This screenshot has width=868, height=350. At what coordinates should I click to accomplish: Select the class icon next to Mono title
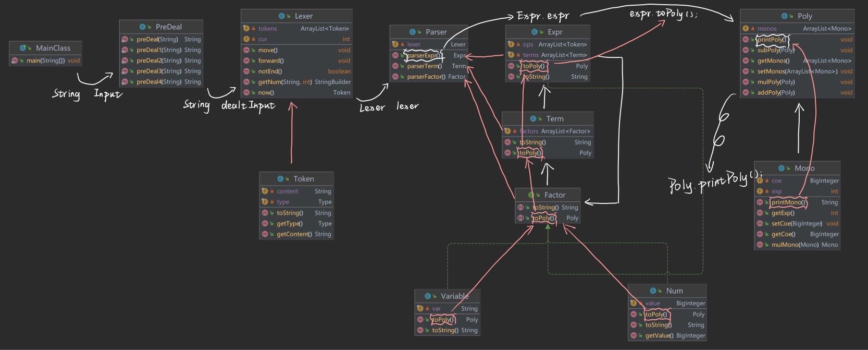pyautogui.click(x=782, y=168)
